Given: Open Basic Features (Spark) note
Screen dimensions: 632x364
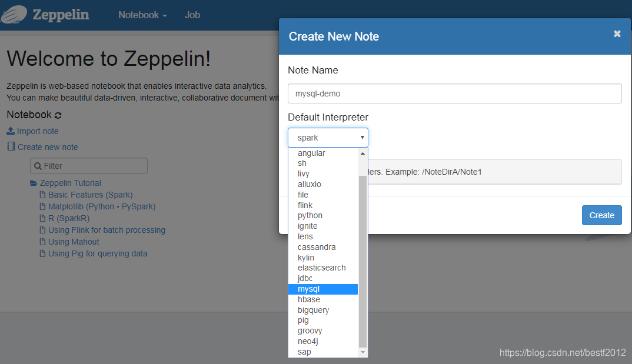Looking at the screenshot, I should [x=90, y=195].
